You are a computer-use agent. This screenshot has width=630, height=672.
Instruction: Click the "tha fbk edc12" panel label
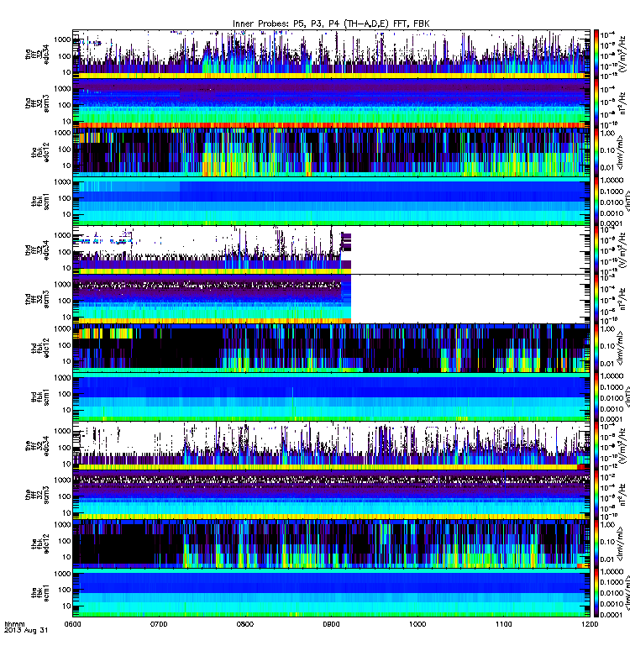(40, 152)
